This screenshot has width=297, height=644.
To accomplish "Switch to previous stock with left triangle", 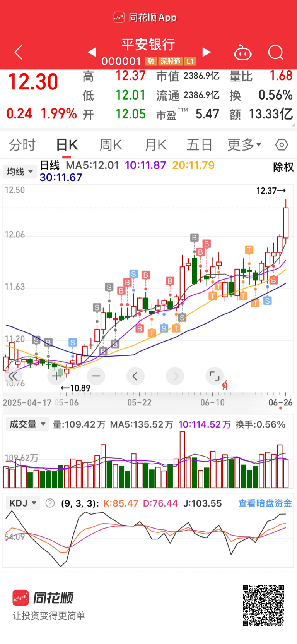I will [92, 52].
